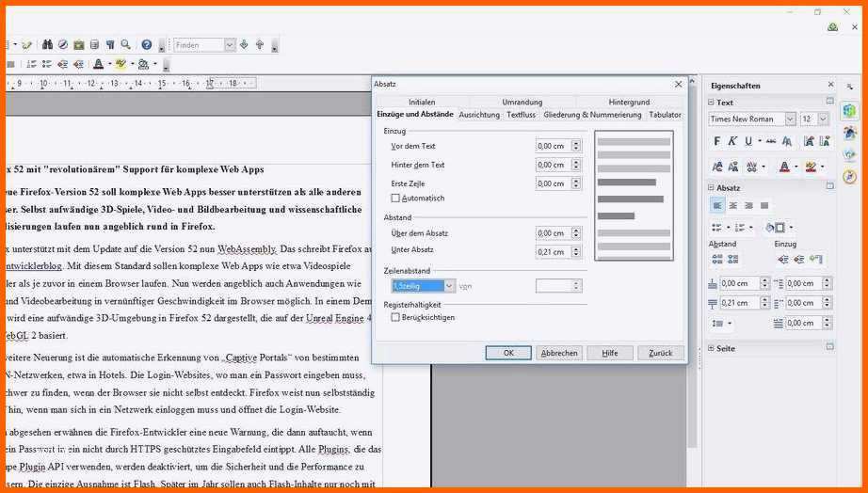Click the Hilfe button
The width and height of the screenshot is (868, 493).
coord(609,353)
